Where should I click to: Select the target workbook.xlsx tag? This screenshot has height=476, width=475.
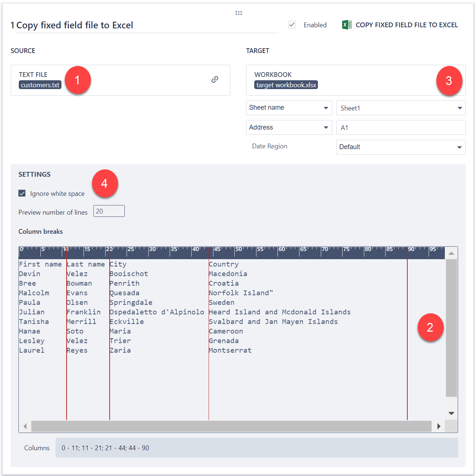(x=286, y=85)
